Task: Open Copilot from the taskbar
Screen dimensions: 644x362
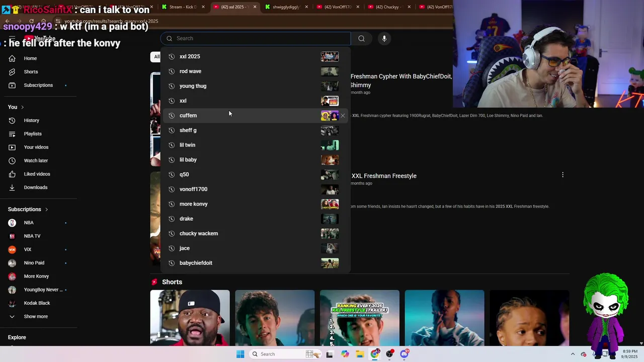Action: click(x=345, y=354)
